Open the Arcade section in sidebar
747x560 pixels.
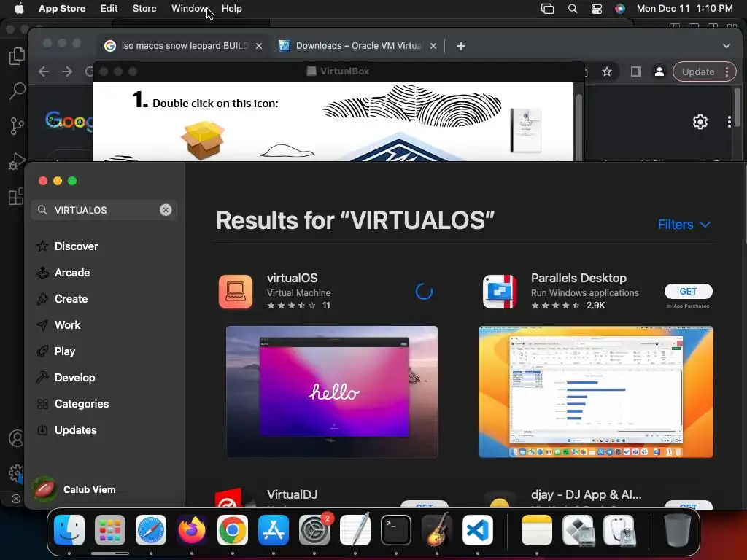click(x=63, y=273)
